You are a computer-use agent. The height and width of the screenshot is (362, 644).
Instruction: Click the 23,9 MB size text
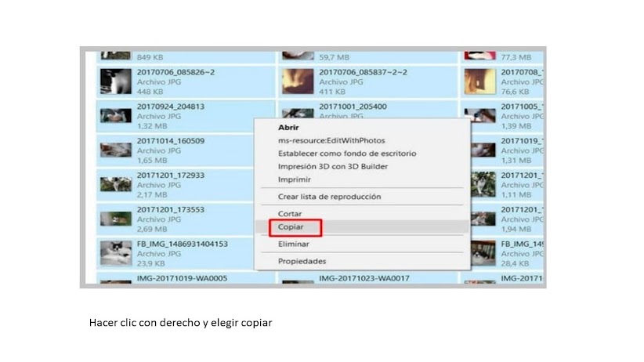point(150,263)
